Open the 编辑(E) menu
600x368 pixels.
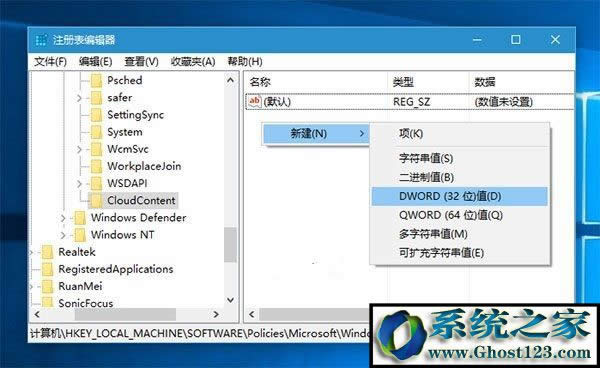pos(95,62)
